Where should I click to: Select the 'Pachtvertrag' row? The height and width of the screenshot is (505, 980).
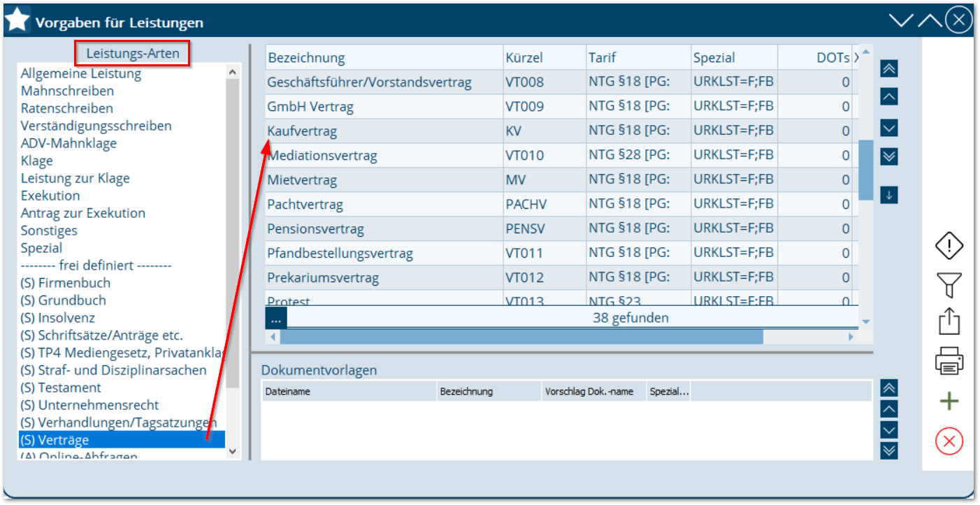(x=561, y=204)
